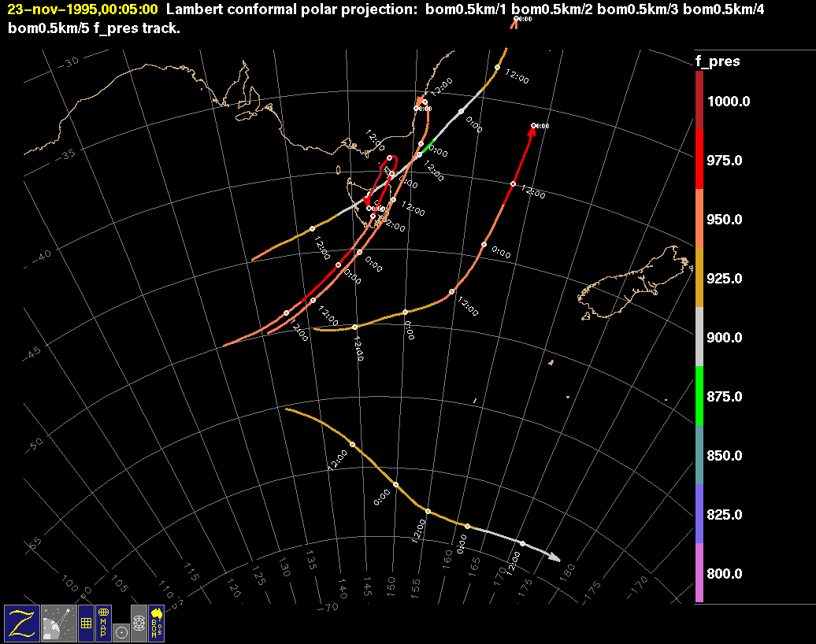Screen dimensions: 816x644
Task: Open the MAP globe icon
Action: (x=103, y=623)
